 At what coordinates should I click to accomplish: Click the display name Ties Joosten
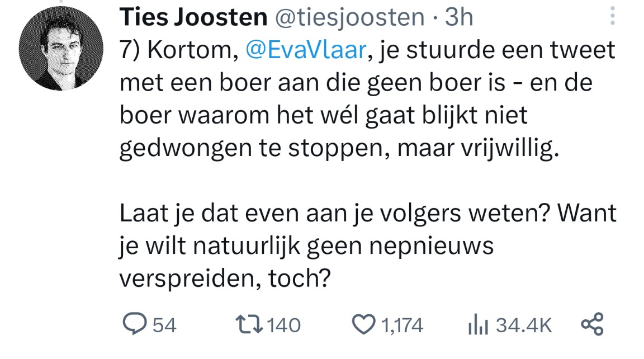[193, 18]
